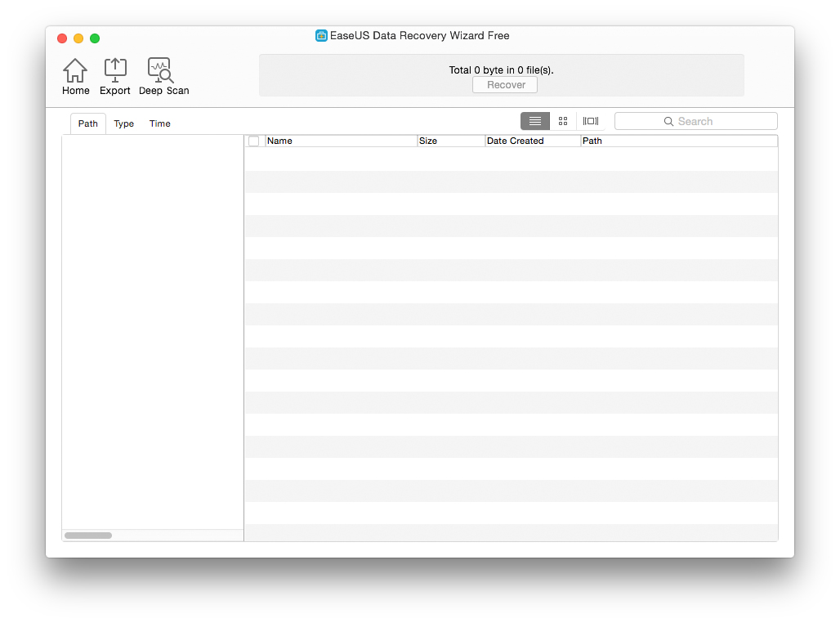Screen dimensions: 840x623
Task: Sort by the Name column header
Action: pyautogui.click(x=342, y=141)
